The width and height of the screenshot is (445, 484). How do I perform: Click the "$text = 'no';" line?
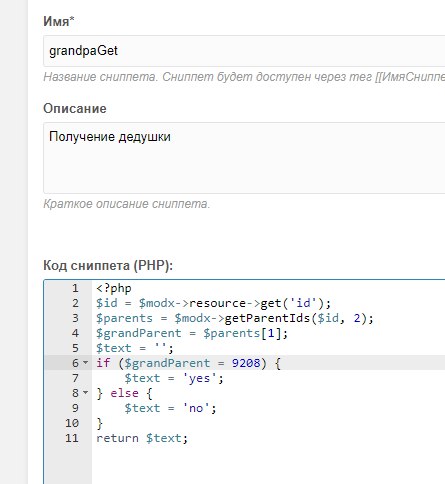(170, 408)
